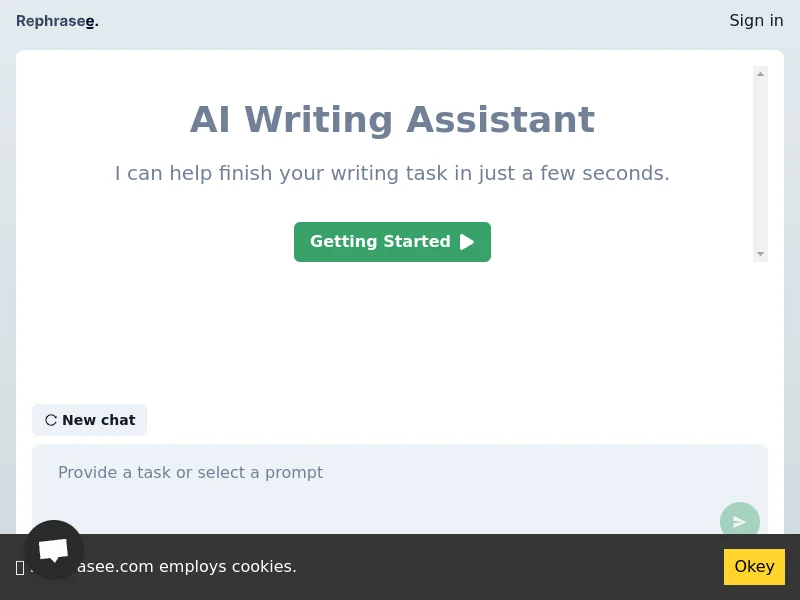This screenshot has width=800, height=600.
Task: Click the "employs cookies" notice text
Action: pos(228,567)
